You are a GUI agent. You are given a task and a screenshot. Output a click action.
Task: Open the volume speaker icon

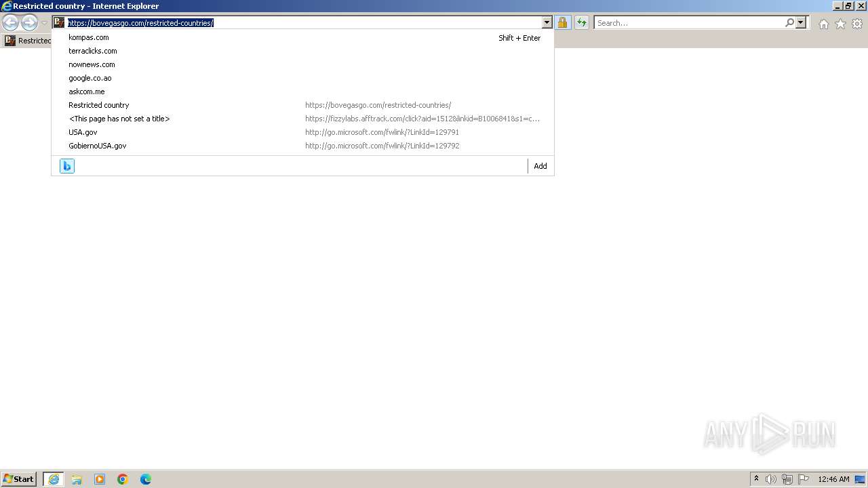click(x=771, y=479)
